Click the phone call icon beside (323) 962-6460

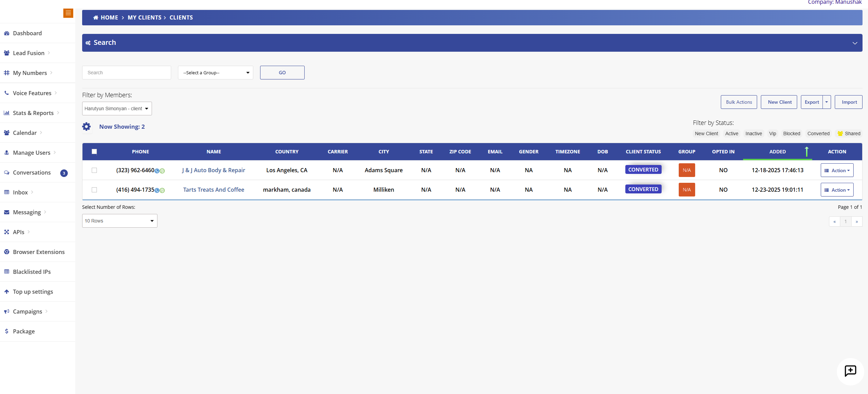pos(157,170)
